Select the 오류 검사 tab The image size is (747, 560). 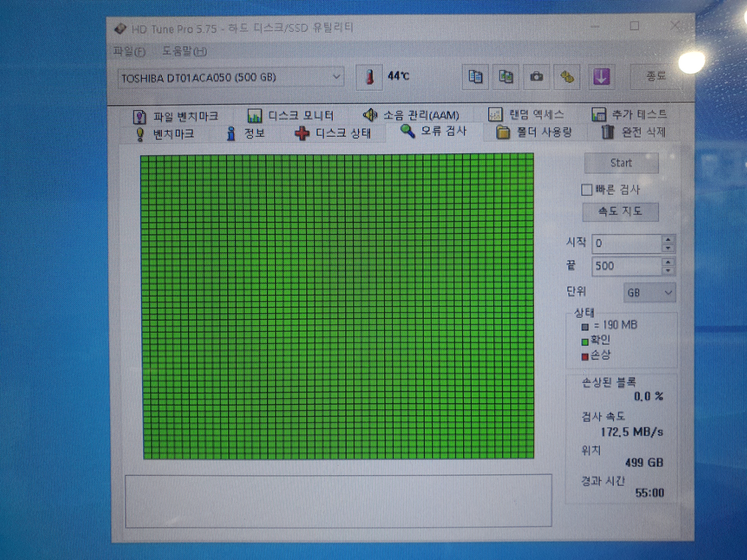pos(434,131)
